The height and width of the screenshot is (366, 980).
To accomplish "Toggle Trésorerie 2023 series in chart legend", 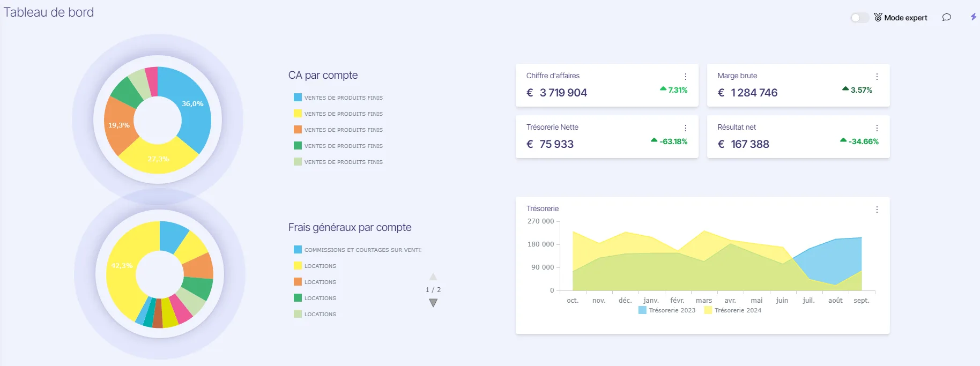I will point(667,310).
